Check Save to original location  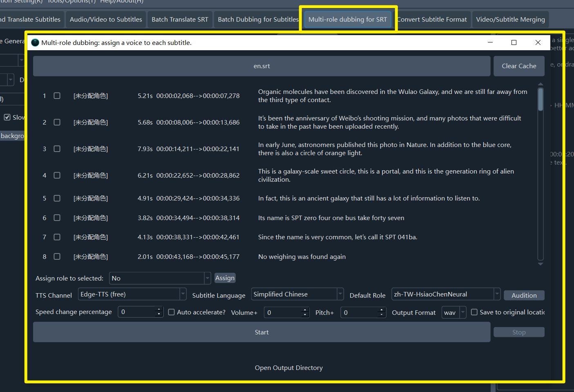tap(474, 312)
